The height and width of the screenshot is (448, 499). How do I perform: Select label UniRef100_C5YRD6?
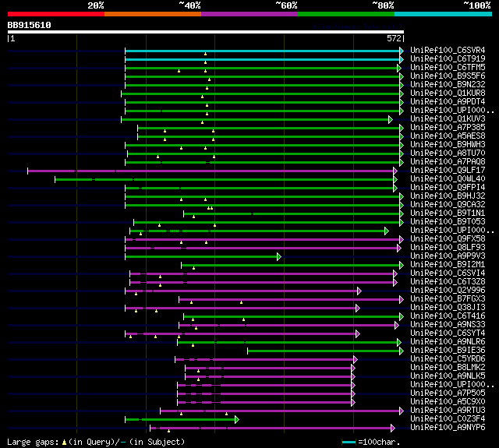click(448, 359)
